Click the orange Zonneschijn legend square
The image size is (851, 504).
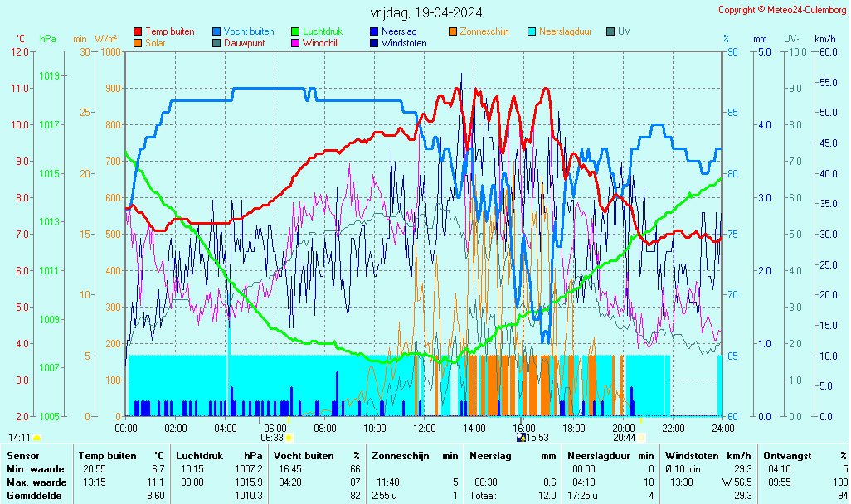(453, 31)
